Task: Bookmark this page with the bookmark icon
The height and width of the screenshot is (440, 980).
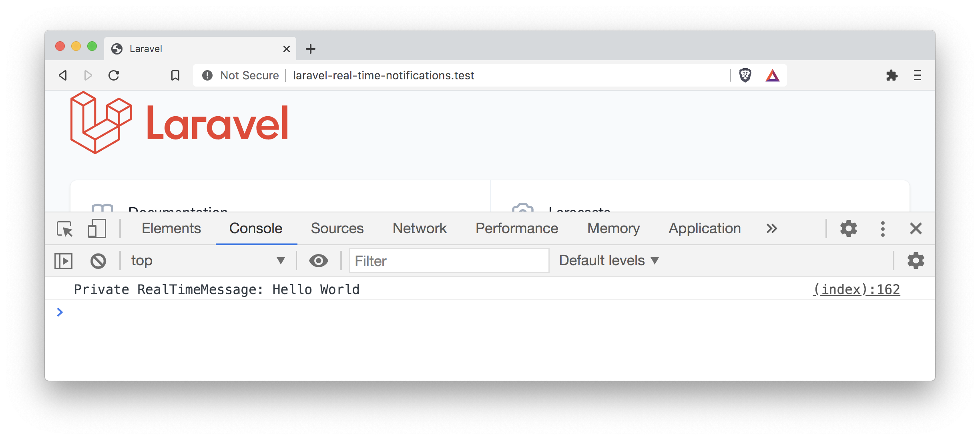Action: pos(175,75)
